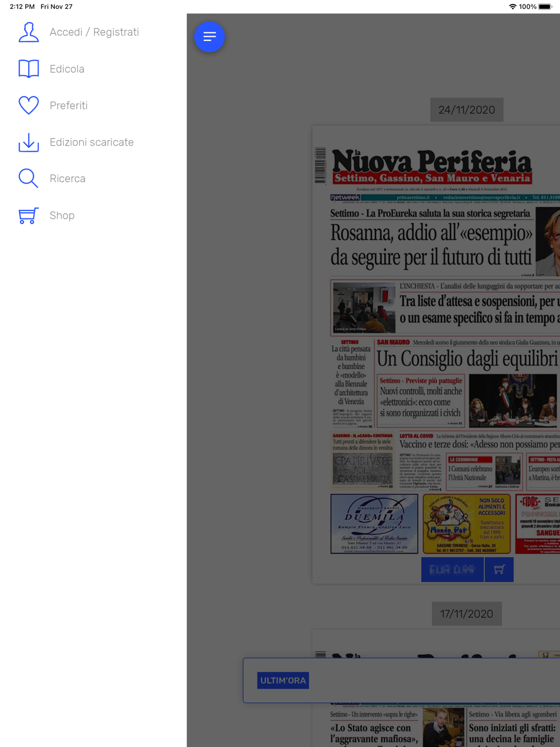Tap the blue price button below cover
Screen dimensions: 560x747
click(452, 569)
